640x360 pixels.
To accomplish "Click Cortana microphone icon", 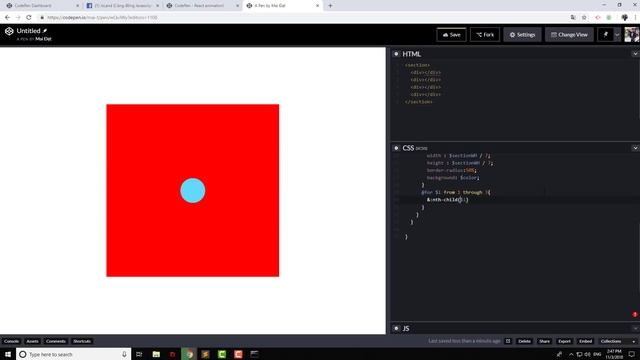I will point(124,354).
